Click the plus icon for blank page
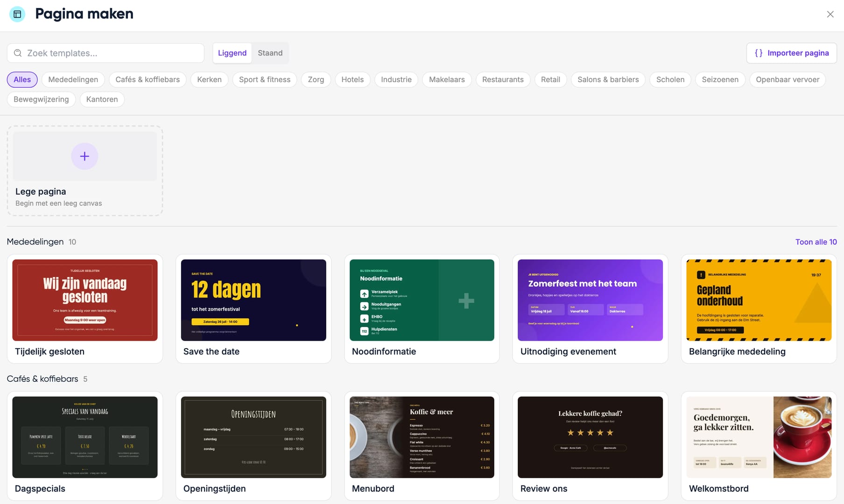 (x=84, y=156)
